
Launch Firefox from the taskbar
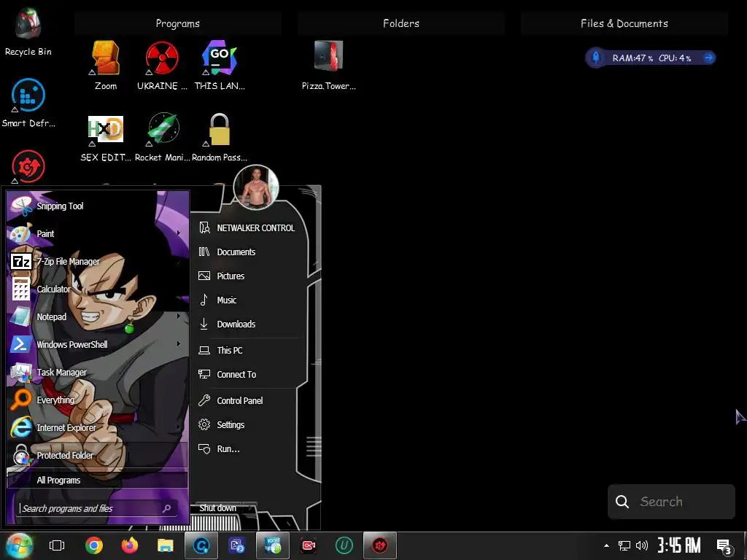click(130, 545)
